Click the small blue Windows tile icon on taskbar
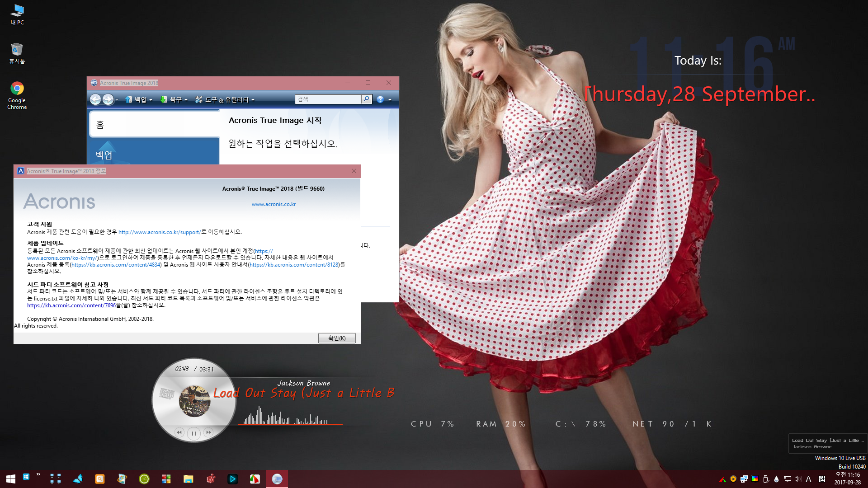Viewport: 868px width, 488px height. click(26, 476)
